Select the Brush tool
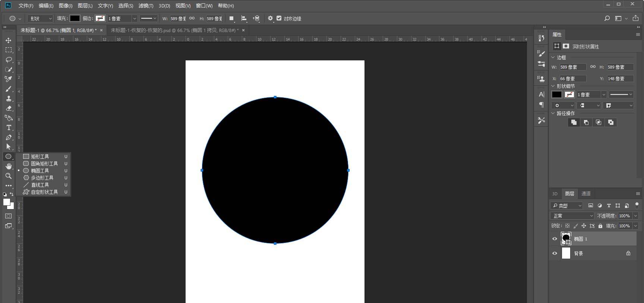The height and width of the screenshot is (303, 644). 8,89
